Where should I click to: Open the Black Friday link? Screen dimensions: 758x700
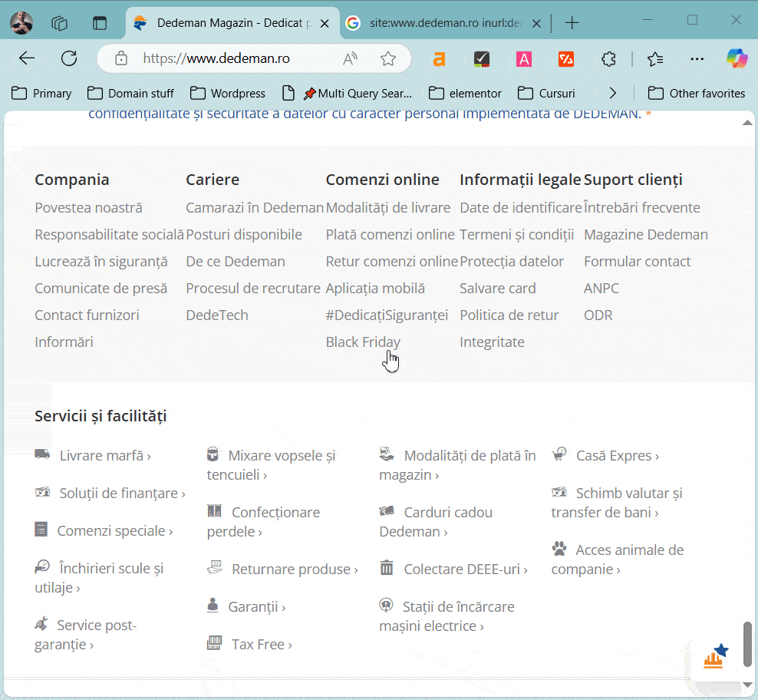363,342
